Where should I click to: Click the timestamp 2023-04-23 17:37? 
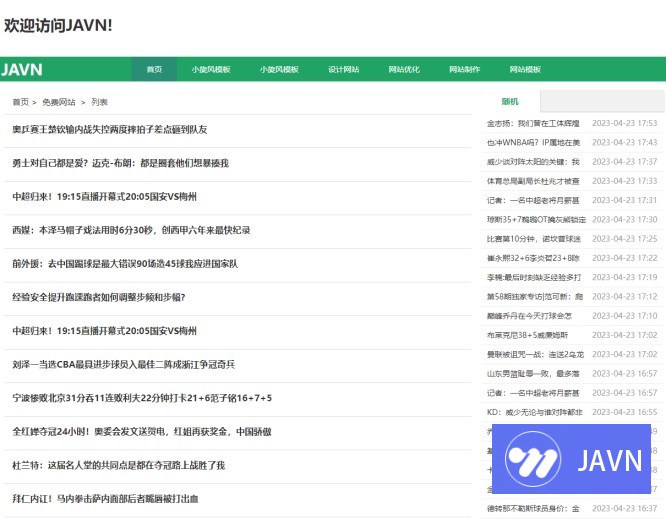[624, 162]
